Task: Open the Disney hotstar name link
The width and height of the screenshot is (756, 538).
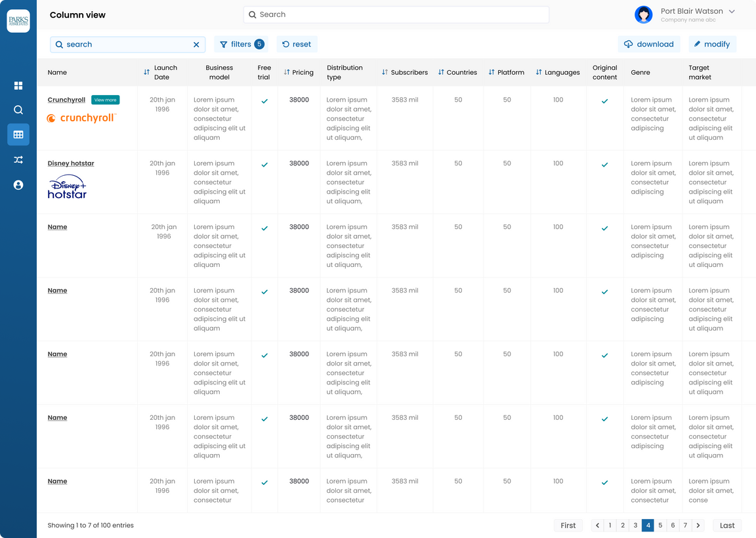Action: pyautogui.click(x=71, y=163)
